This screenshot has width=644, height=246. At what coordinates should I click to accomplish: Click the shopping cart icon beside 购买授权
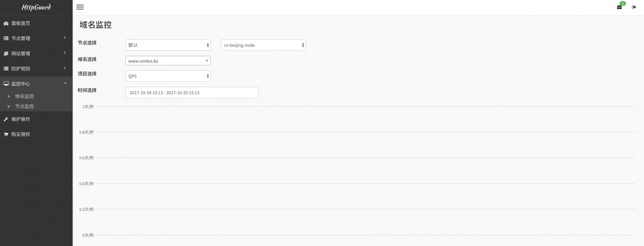pyautogui.click(x=6, y=135)
